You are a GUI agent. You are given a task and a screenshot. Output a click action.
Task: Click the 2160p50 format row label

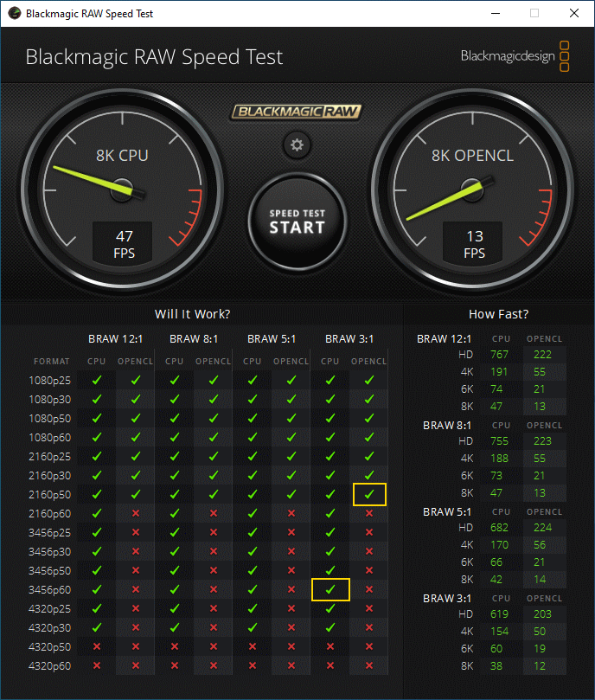click(49, 495)
